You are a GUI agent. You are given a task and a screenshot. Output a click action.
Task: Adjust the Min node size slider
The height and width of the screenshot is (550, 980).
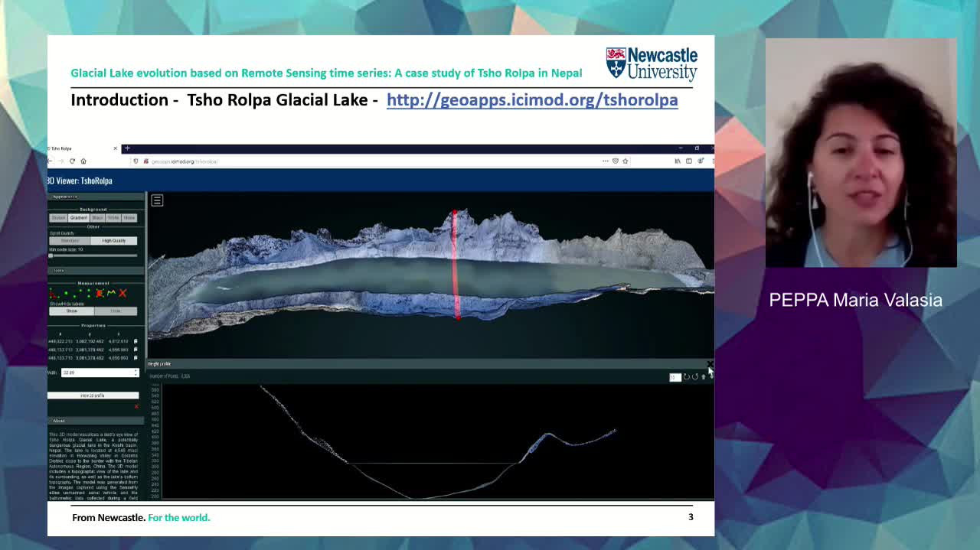click(51, 255)
